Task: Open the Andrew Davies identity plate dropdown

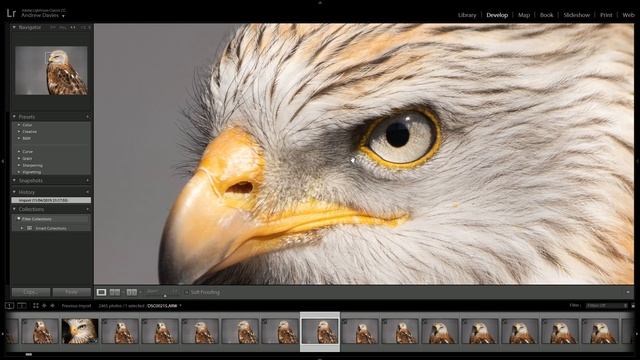Action: [63, 16]
